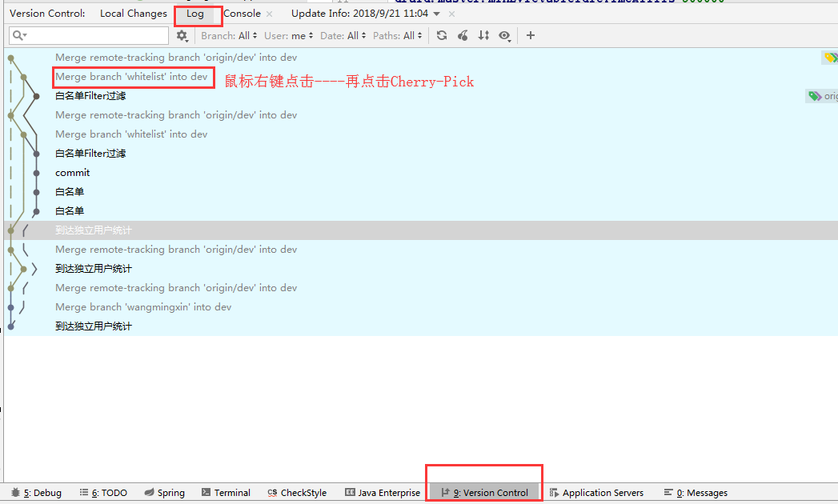Open the Spring tool window

click(164, 493)
